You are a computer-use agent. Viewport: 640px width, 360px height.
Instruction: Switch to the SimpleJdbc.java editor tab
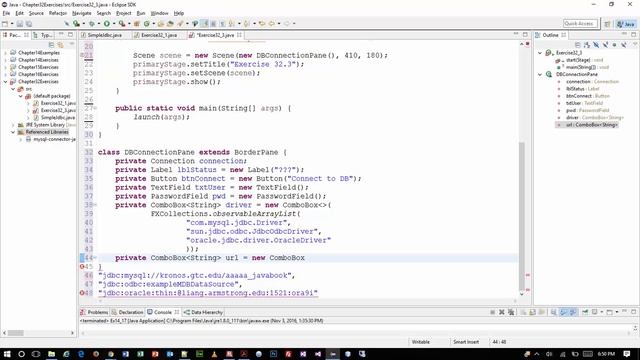click(104, 35)
